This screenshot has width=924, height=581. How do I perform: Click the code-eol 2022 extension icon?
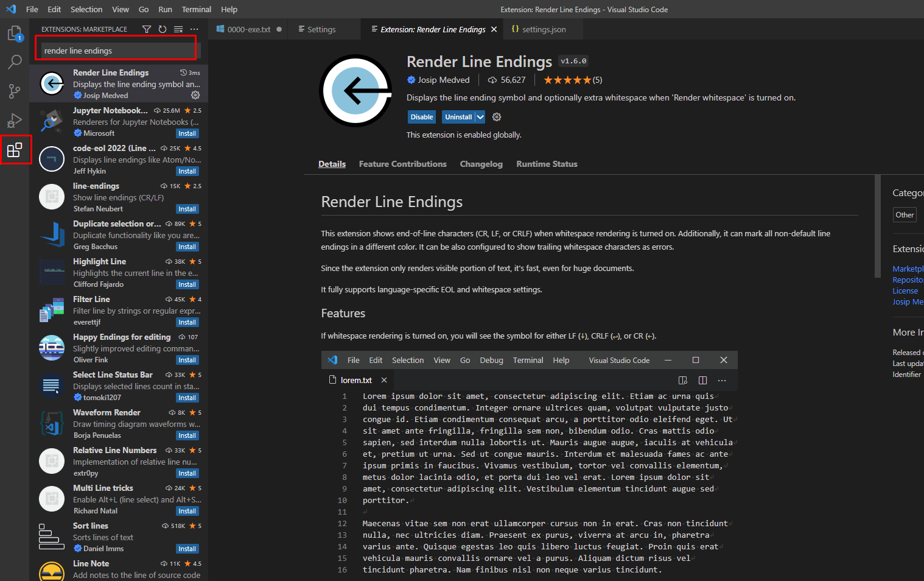tap(52, 159)
